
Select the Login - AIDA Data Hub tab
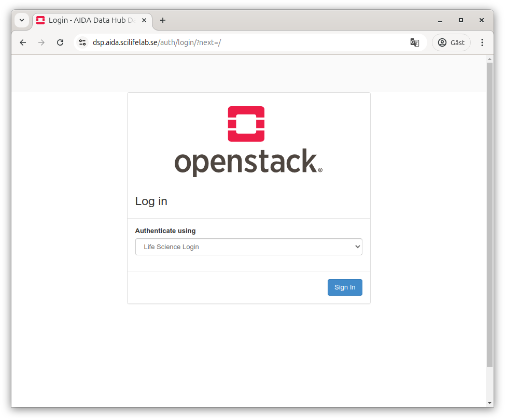pos(92,20)
